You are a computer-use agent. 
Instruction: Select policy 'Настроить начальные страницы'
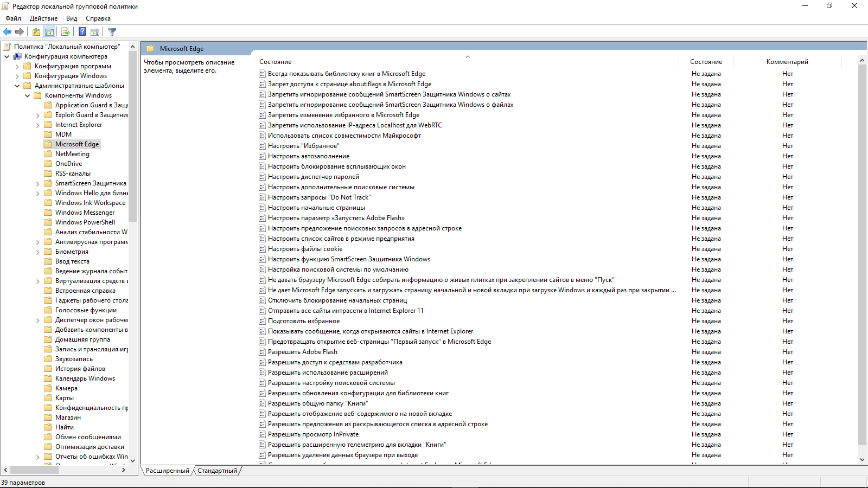316,208
